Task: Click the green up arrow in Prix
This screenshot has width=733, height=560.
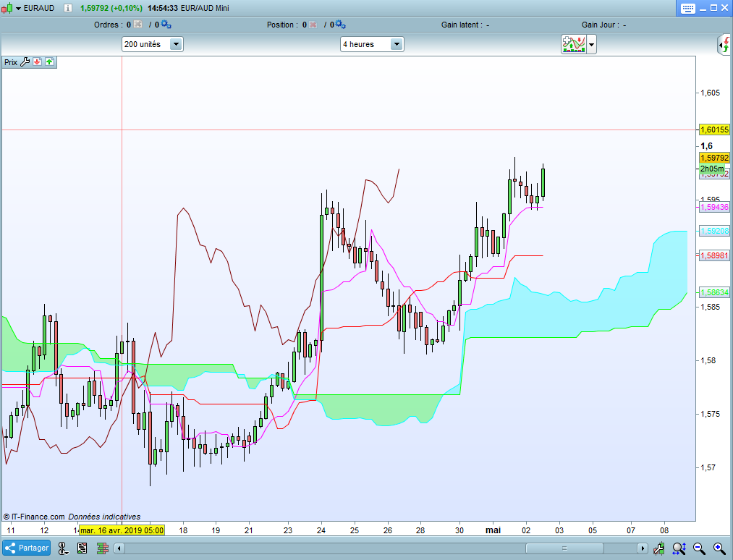Action: pyautogui.click(x=49, y=61)
